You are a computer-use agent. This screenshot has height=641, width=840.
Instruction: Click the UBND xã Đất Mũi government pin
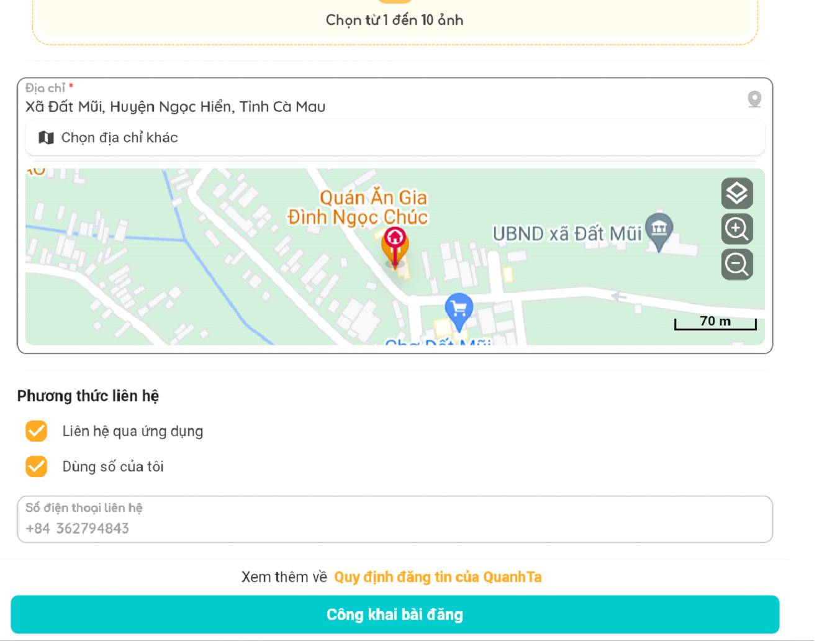[659, 232]
